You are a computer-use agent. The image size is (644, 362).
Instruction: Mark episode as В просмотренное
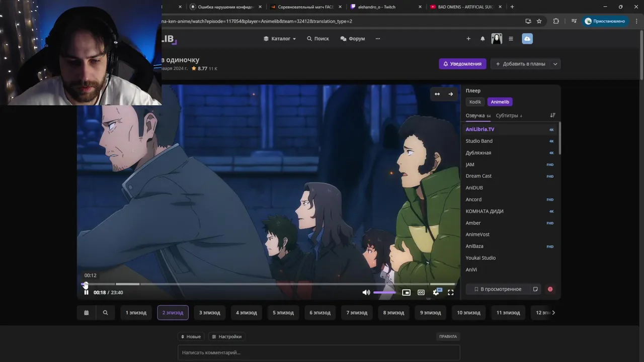(498, 289)
